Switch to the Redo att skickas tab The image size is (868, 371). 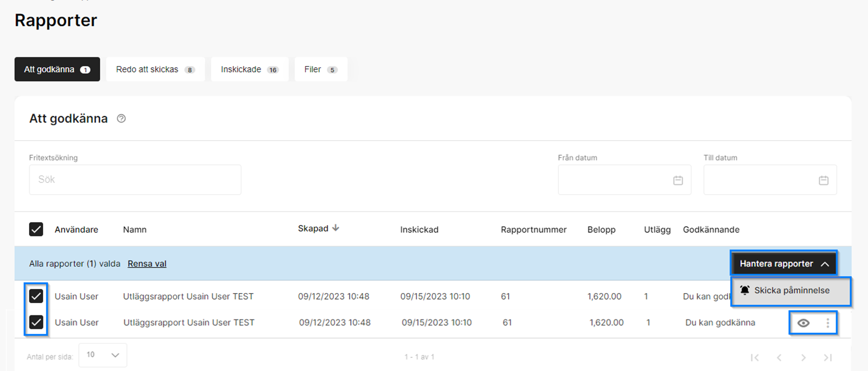coord(155,69)
